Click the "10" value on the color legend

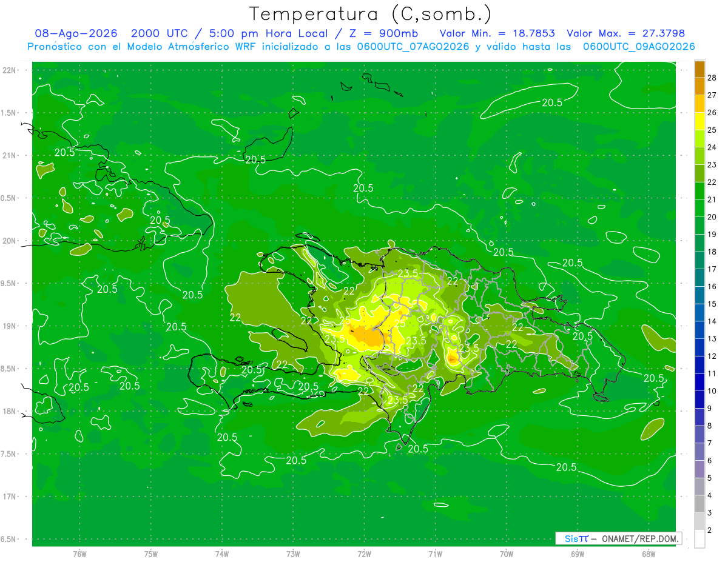[x=712, y=391]
